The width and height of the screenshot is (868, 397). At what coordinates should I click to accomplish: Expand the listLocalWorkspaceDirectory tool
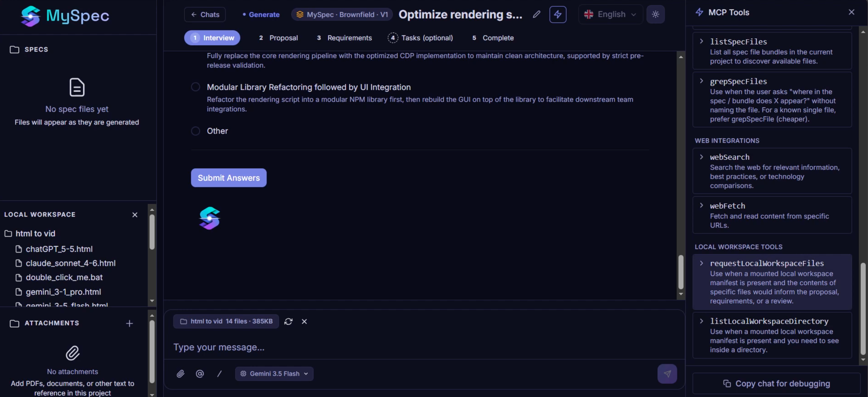[x=701, y=321]
